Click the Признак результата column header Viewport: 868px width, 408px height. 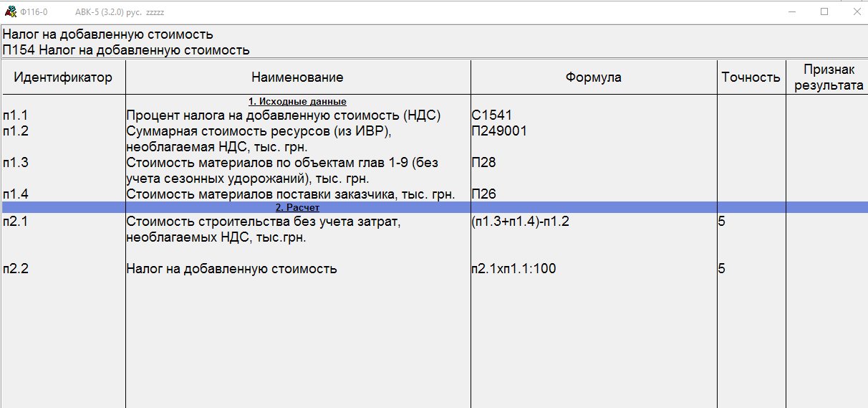(x=827, y=77)
